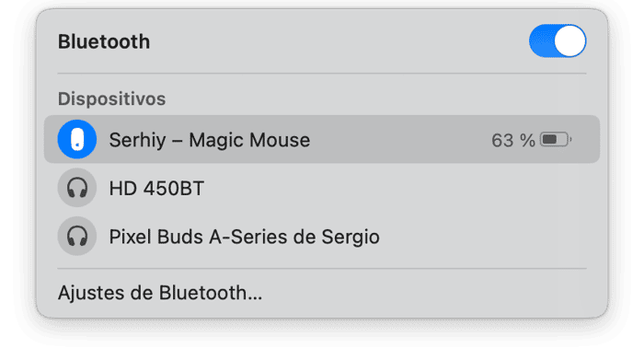Click the Dispositivos section header

tap(111, 99)
